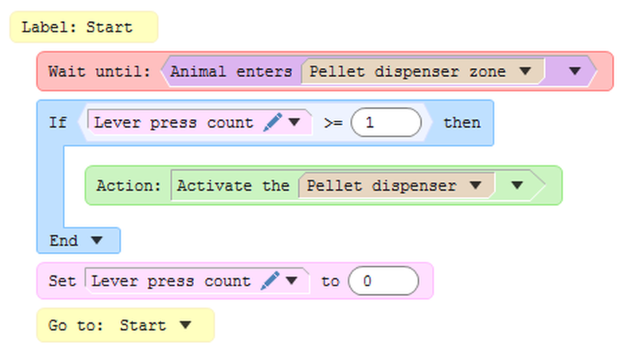Screen dimensions: 638x364
Task: Expand the Lever press count dropdown in If block
Action: pos(294,122)
